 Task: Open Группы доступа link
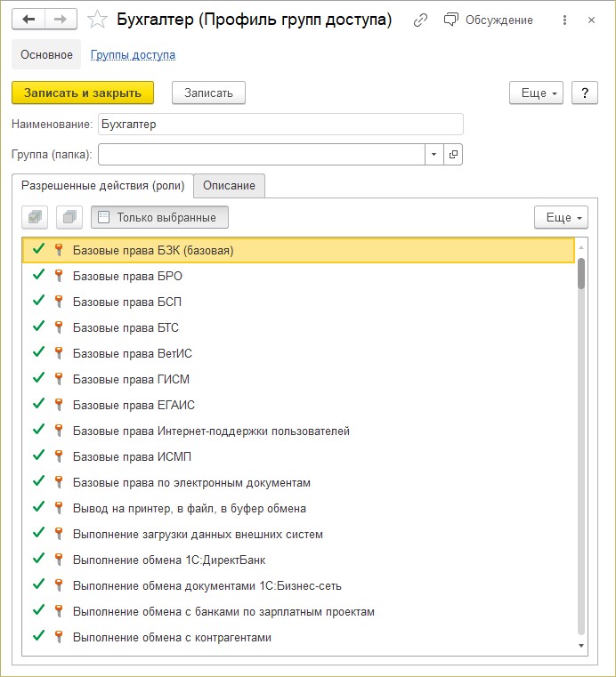coord(133,55)
